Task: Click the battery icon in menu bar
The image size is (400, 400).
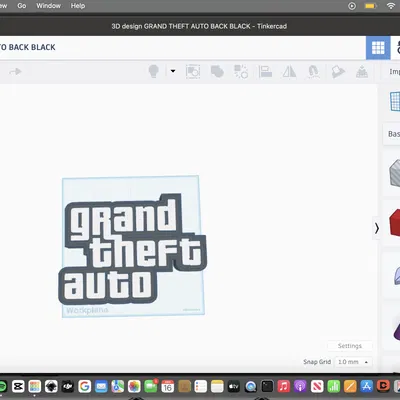Action: (371, 6)
